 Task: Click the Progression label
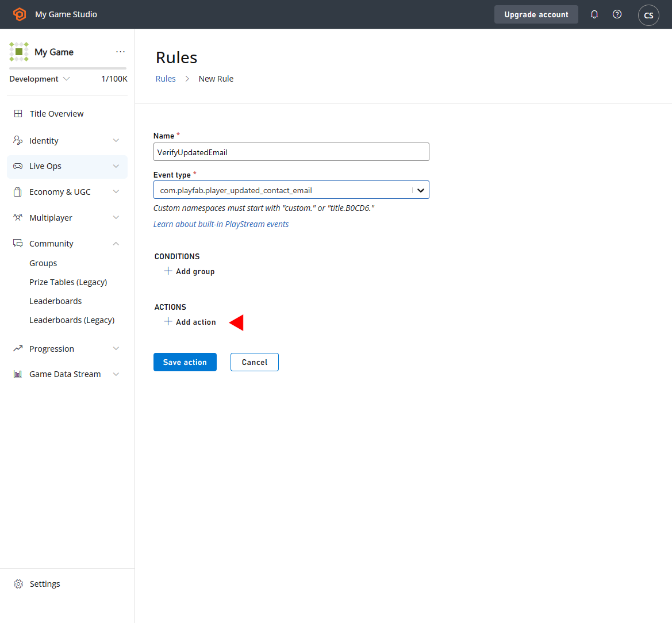pos(51,349)
